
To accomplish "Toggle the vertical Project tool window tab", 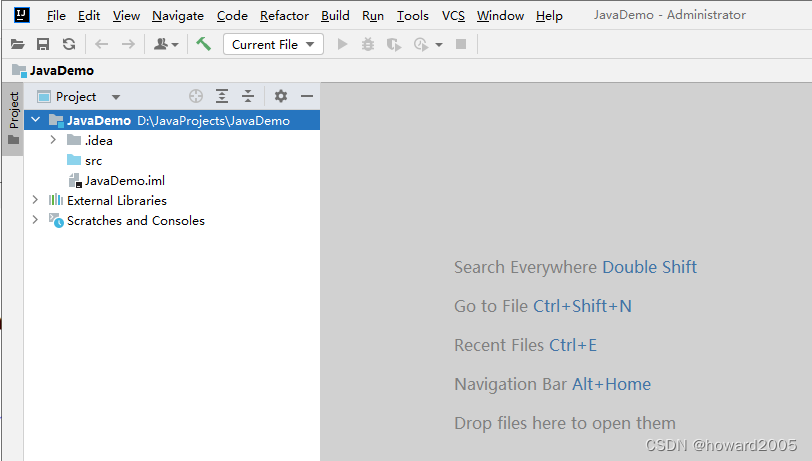I will point(13,119).
